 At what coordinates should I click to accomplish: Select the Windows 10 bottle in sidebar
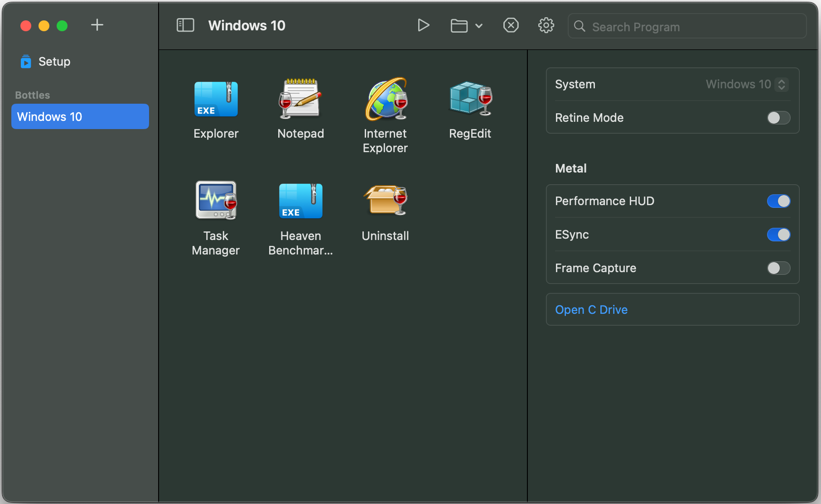tap(80, 116)
